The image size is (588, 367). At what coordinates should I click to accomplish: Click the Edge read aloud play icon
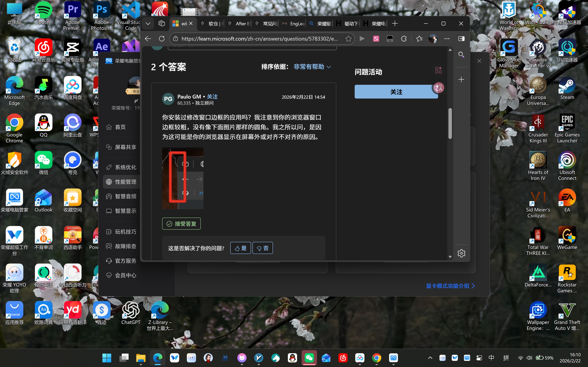pyautogui.click(x=362, y=39)
